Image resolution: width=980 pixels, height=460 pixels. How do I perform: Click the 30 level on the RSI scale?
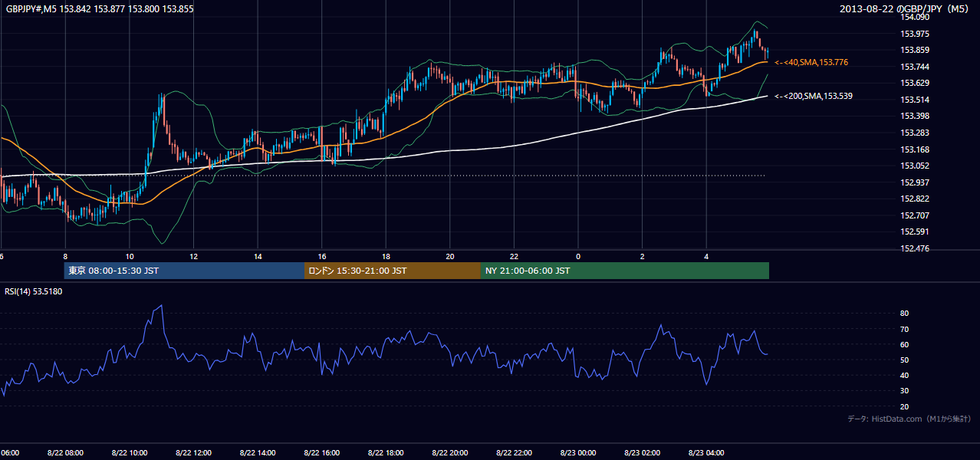[x=904, y=391]
